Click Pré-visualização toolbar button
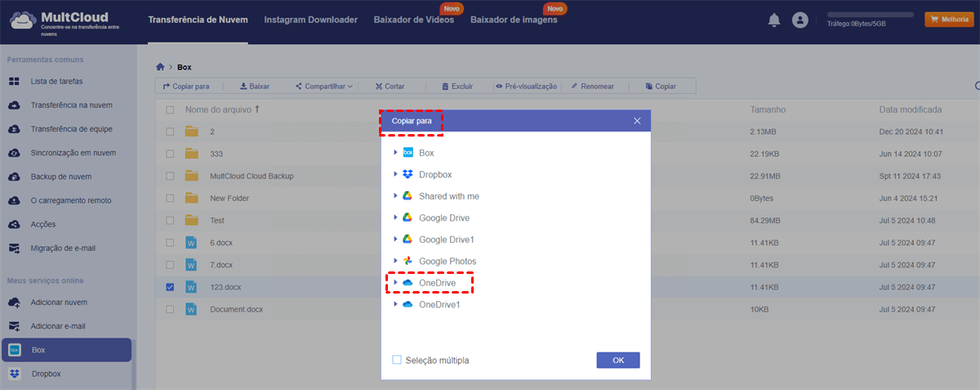Viewport: 980px width, 390px height. [526, 86]
